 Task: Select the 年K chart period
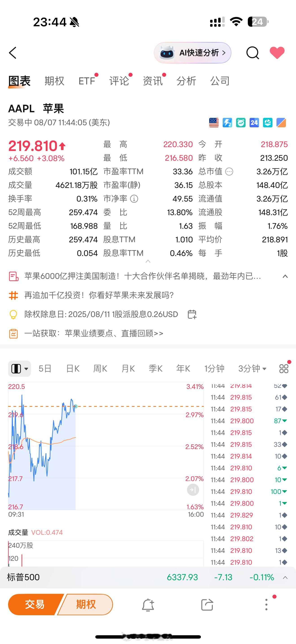click(x=183, y=368)
